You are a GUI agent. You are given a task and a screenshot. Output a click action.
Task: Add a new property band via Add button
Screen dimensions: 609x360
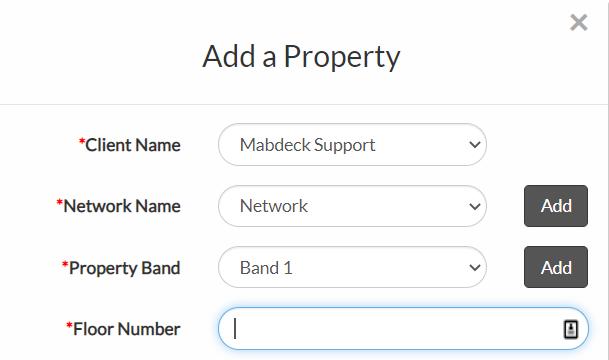coord(556,267)
